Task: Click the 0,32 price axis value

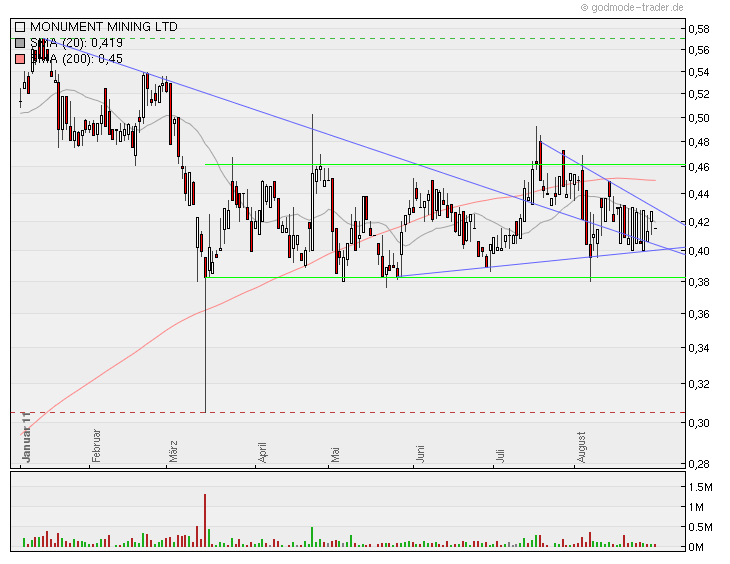Action: tap(699, 384)
